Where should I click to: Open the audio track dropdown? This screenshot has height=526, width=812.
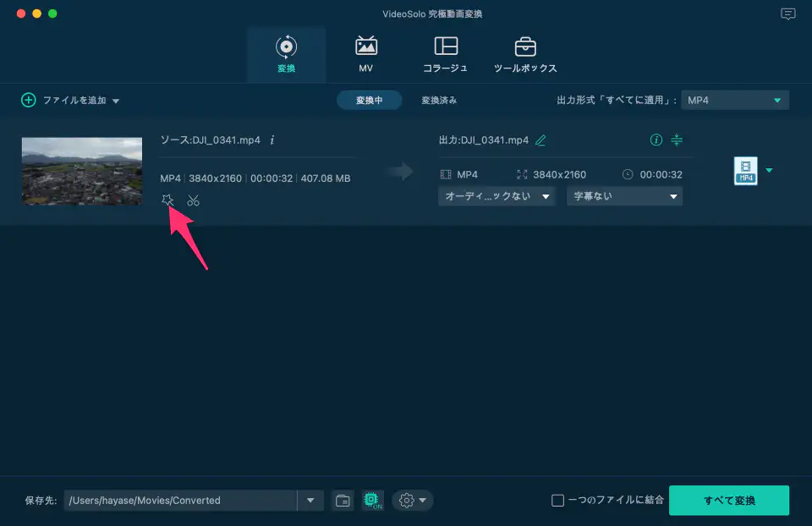point(497,196)
